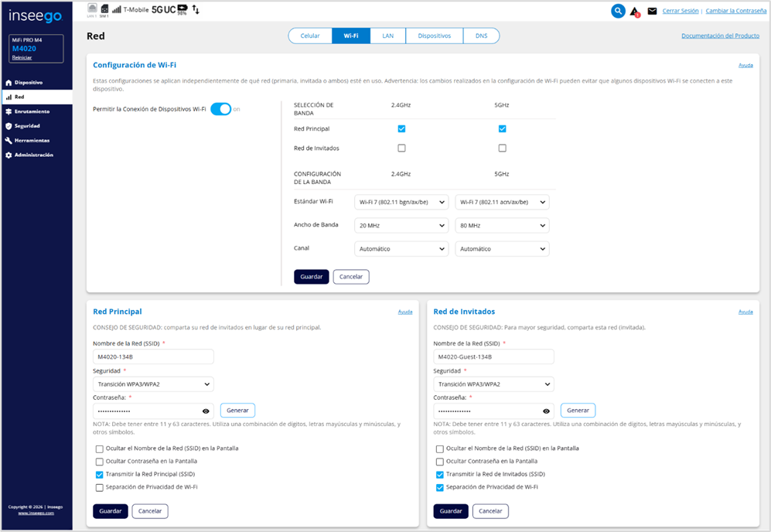
Task: Click the battery status icon
Action: [x=183, y=9]
